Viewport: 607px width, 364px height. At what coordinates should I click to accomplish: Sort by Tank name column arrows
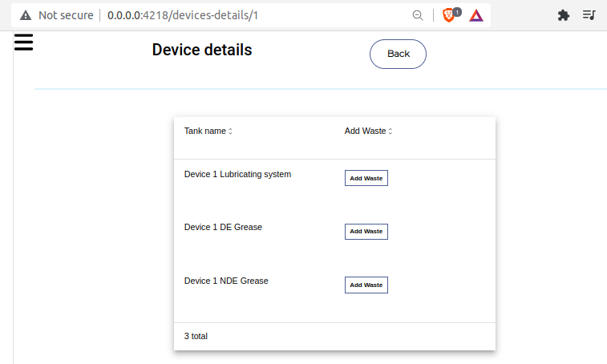(230, 131)
